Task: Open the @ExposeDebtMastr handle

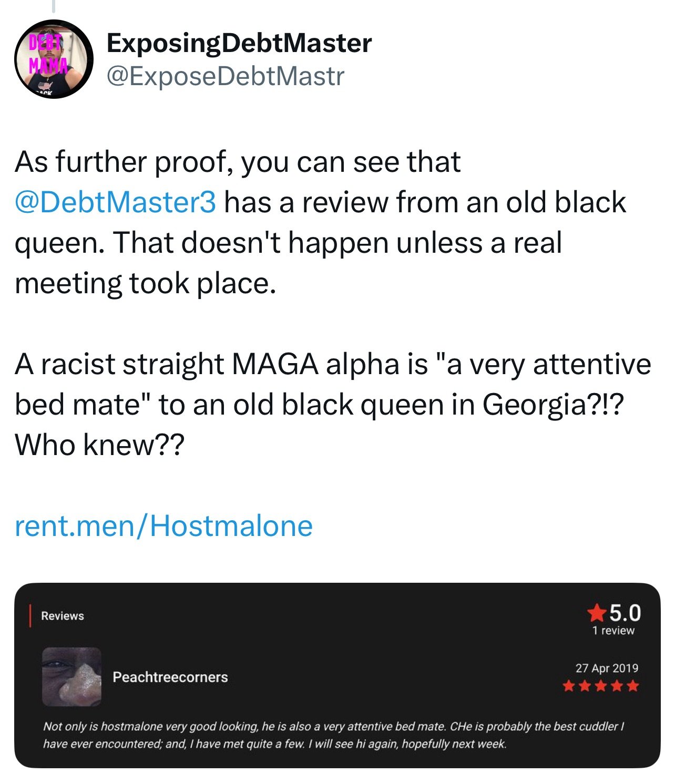Action: click(225, 76)
